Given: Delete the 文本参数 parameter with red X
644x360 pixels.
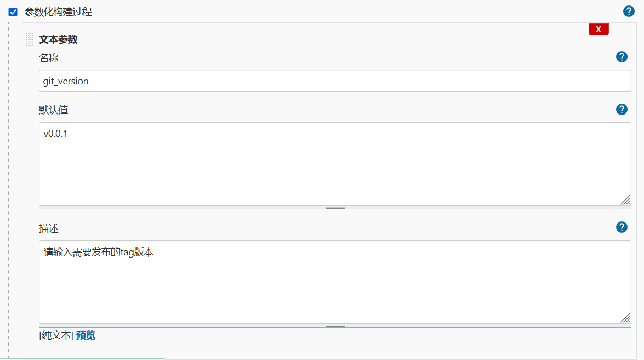Looking at the screenshot, I should click(599, 29).
